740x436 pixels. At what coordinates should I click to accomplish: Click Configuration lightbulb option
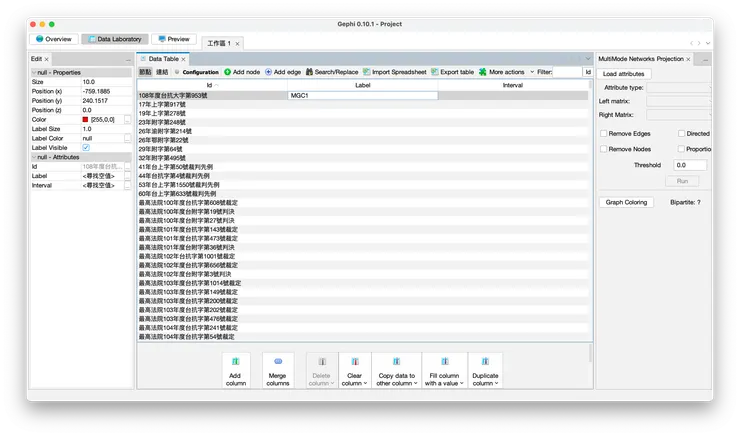[196, 72]
